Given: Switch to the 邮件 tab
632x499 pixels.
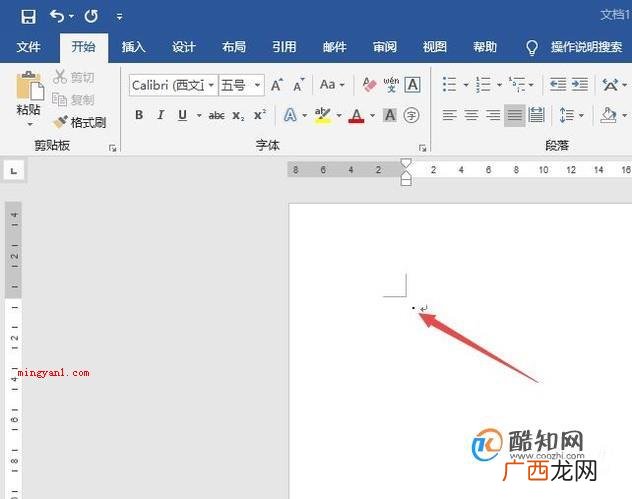Looking at the screenshot, I should 335,47.
